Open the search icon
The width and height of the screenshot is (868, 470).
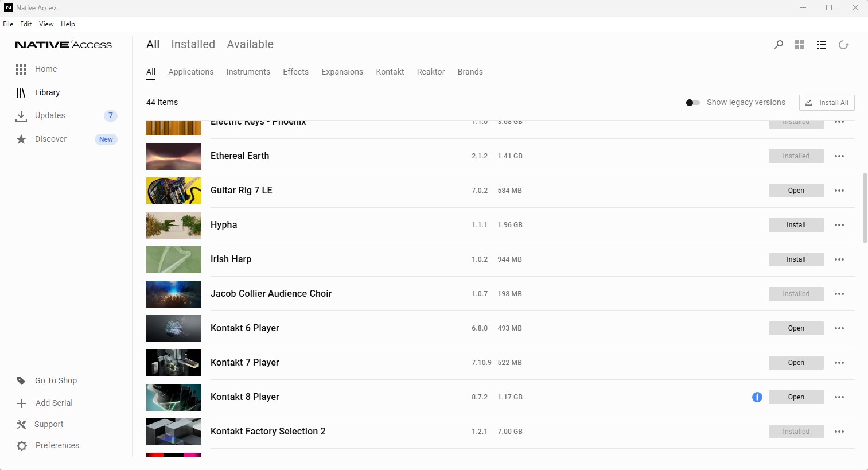pos(779,44)
